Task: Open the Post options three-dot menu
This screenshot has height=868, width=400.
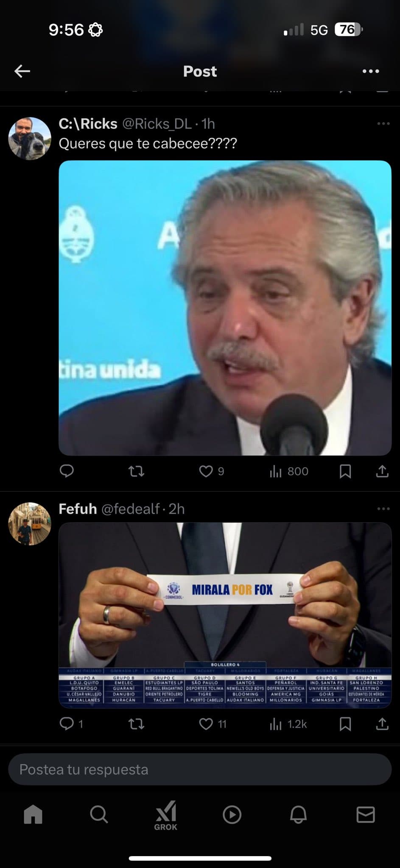Action: [x=371, y=71]
